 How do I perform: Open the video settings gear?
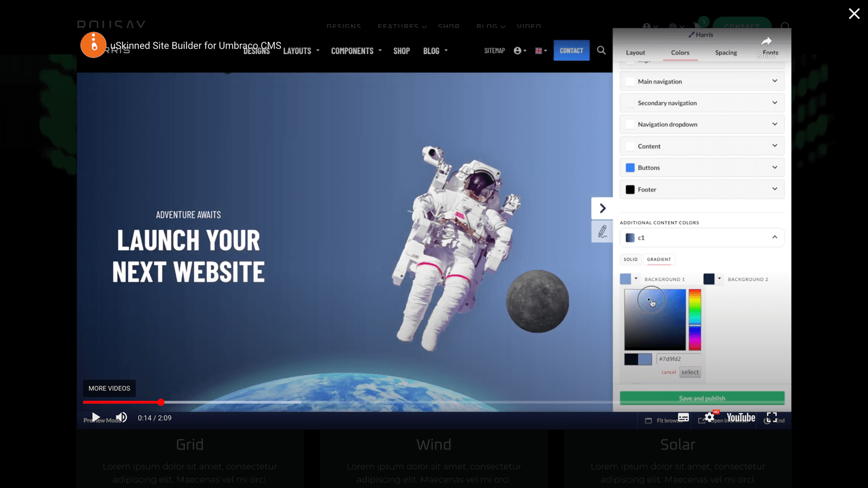click(710, 417)
